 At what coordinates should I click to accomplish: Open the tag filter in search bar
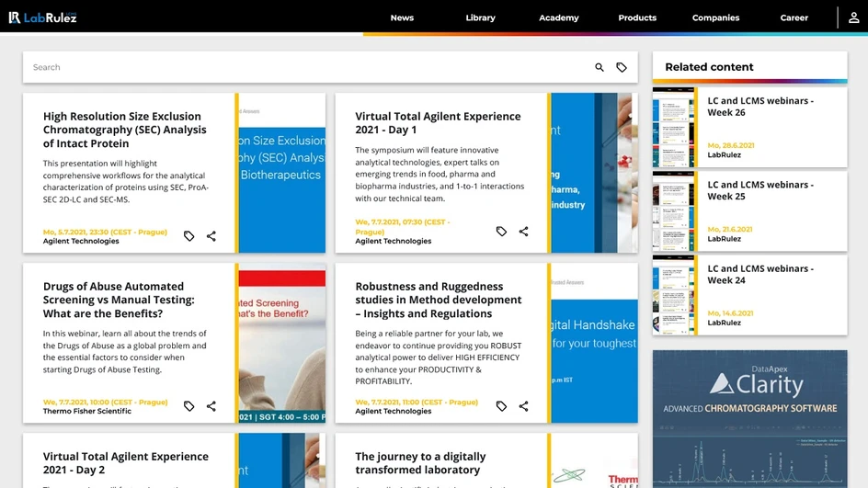(622, 67)
